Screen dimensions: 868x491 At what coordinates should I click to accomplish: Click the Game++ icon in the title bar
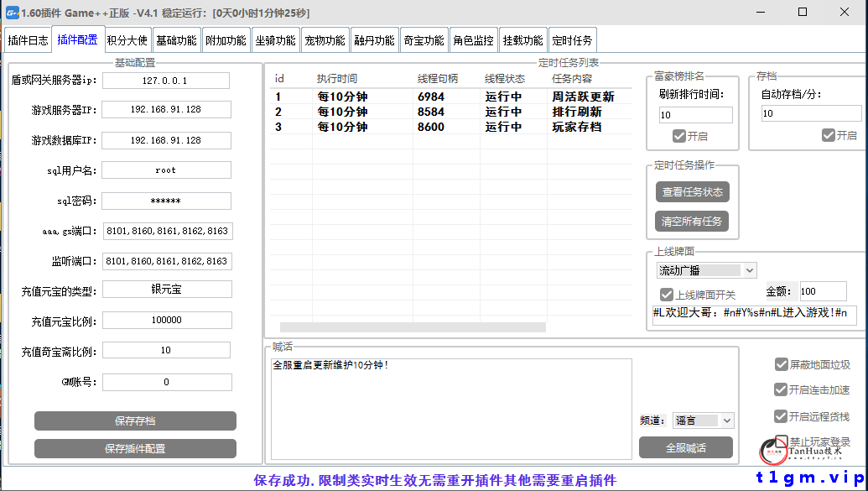pyautogui.click(x=12, y=12)
